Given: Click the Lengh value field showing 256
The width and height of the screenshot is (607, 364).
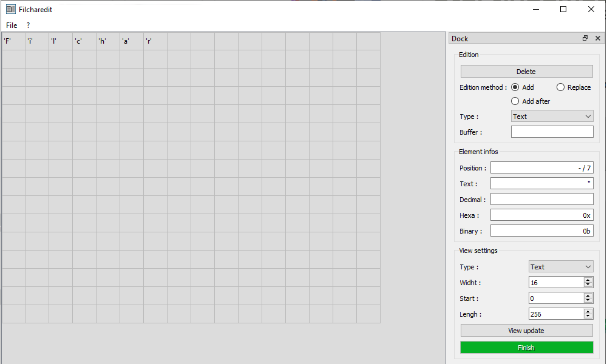Looking at the screenshot, I should [x=556, y=314].
